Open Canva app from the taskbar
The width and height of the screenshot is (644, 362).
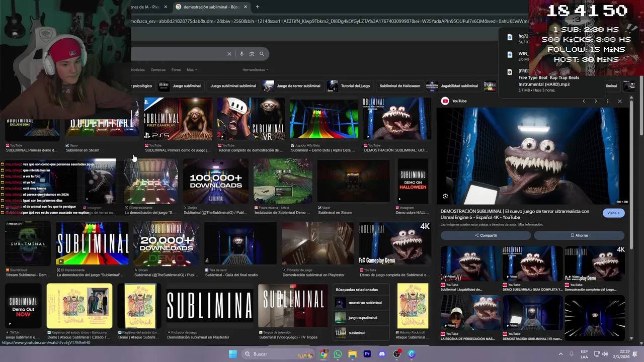pos(411,354)
